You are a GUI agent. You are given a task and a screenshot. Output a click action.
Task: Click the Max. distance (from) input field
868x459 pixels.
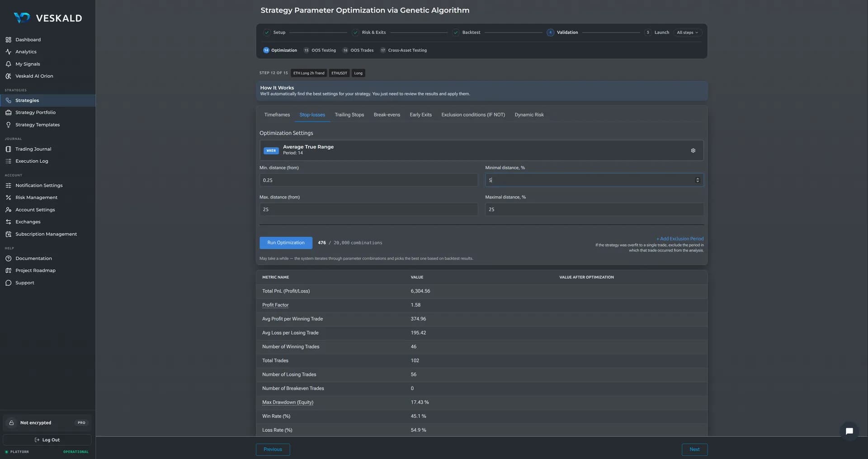pos(368,209)
